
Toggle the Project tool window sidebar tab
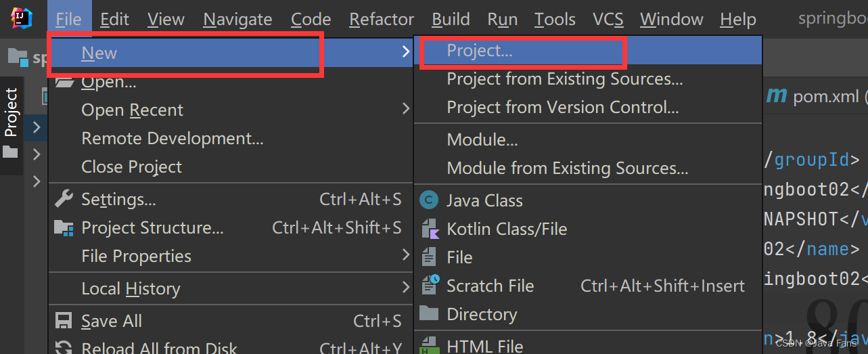click(11, 113)
